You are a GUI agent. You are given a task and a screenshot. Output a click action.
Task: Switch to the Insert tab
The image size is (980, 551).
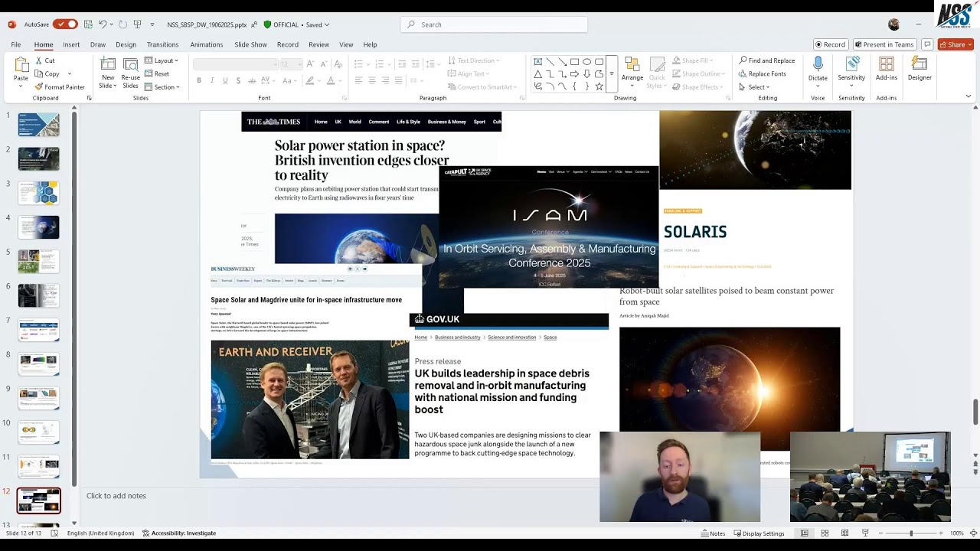tap(71, 44)
